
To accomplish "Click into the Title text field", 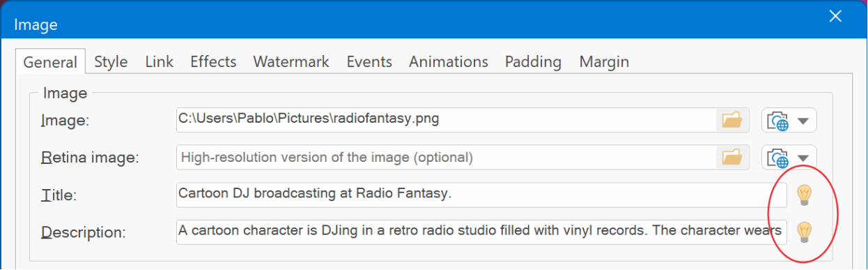I will (481, 195).
